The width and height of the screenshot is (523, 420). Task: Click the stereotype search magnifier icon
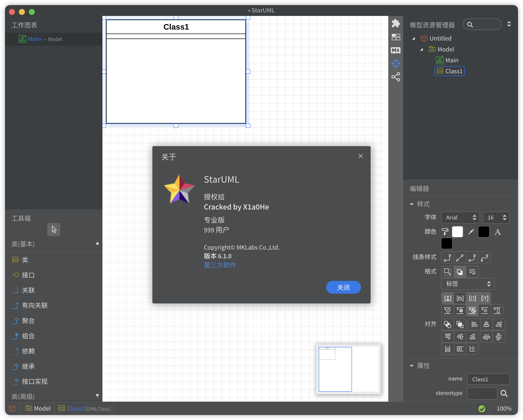[x=504, y=393]
